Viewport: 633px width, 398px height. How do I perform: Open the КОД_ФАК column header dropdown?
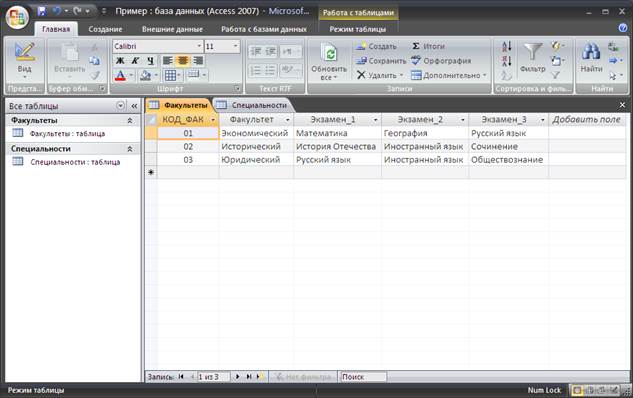213,120
